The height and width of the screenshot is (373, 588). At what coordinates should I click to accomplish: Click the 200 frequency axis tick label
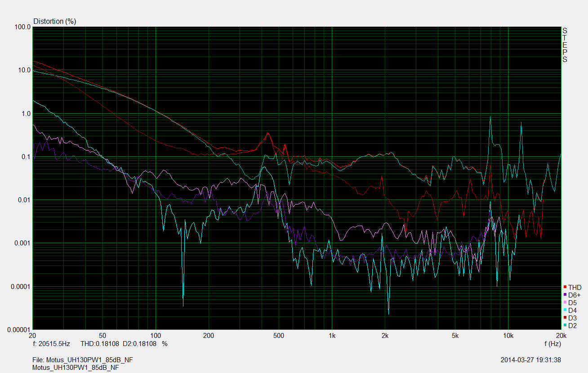[208, 336]
